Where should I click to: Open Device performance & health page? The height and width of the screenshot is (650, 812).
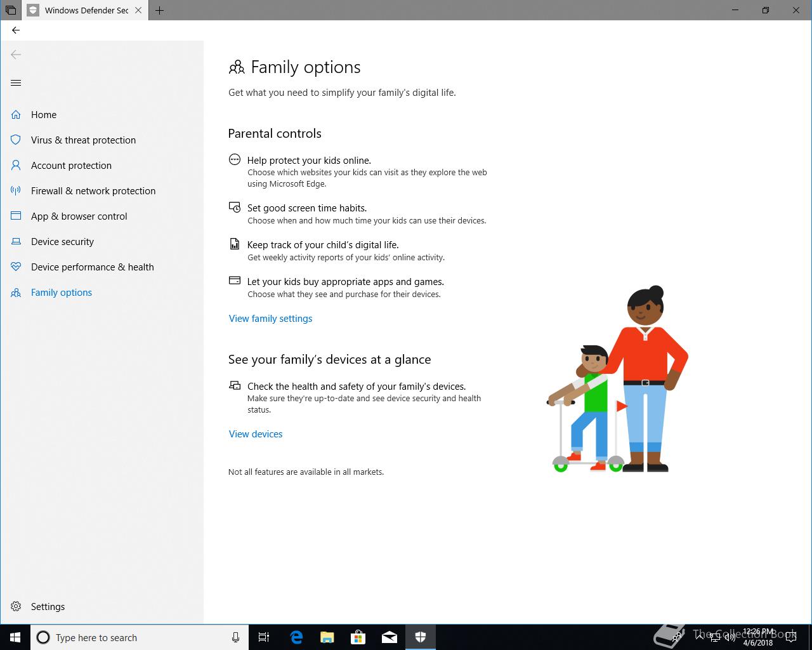(101, 267)
